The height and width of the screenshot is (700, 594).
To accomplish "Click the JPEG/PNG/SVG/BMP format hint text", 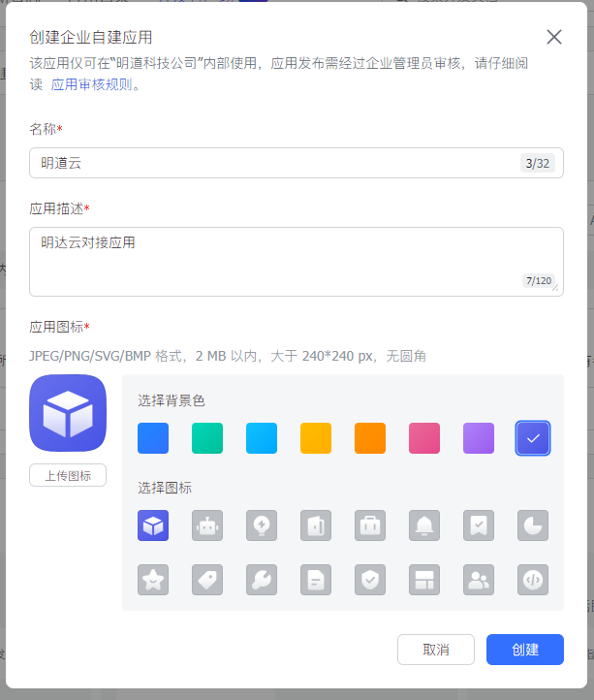I will (x=228, y=356).
